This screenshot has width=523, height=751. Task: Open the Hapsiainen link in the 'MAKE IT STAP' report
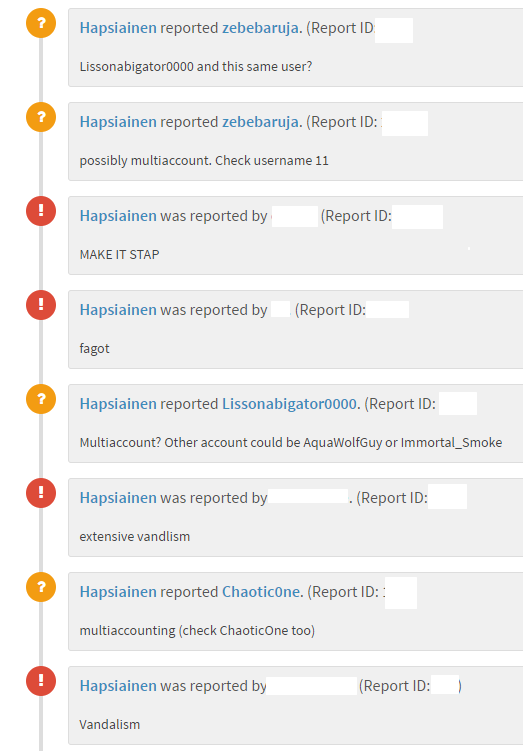pos(118,216)
